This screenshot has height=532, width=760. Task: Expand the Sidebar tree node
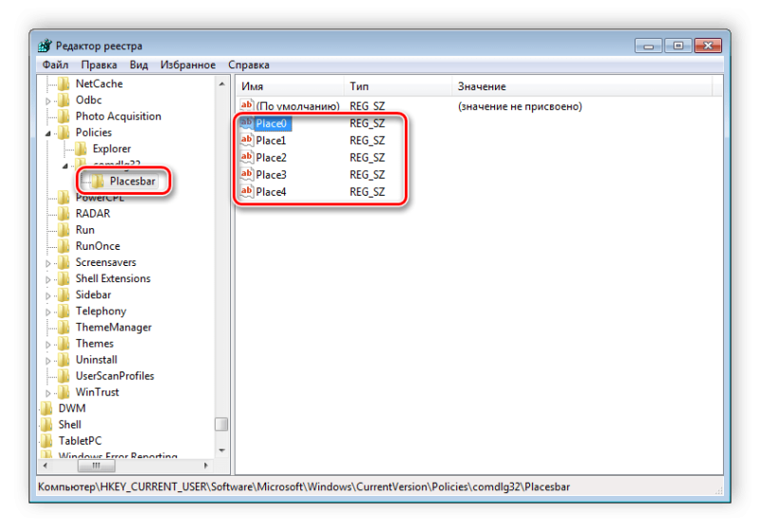pyautogui.click(x=48, y=296)
